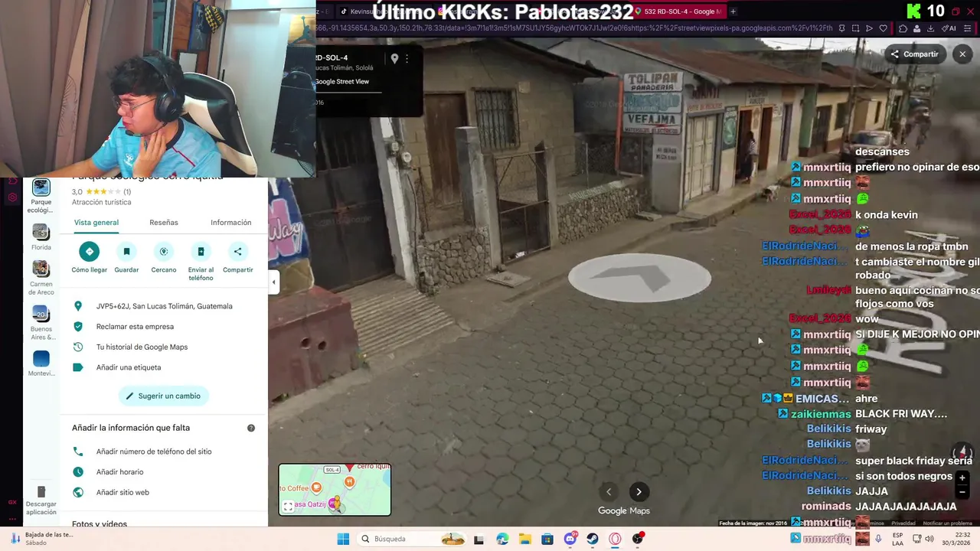Viewport: 980px width, 551px height.
Task: Open Microsoft Edge from taskbar
Action: tap(501, 539)
